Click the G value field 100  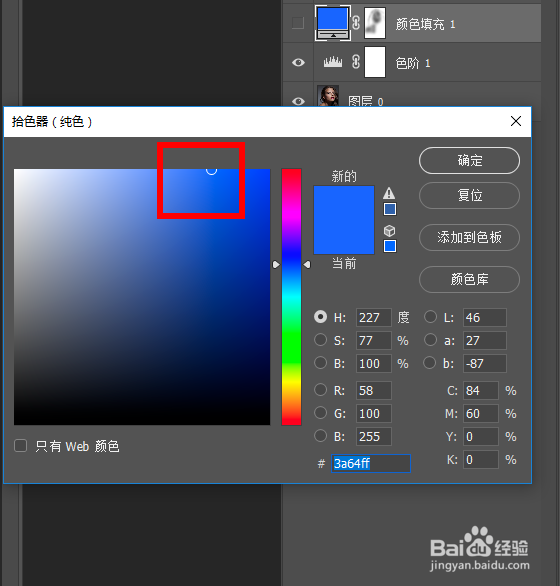(x=374, y=413)
